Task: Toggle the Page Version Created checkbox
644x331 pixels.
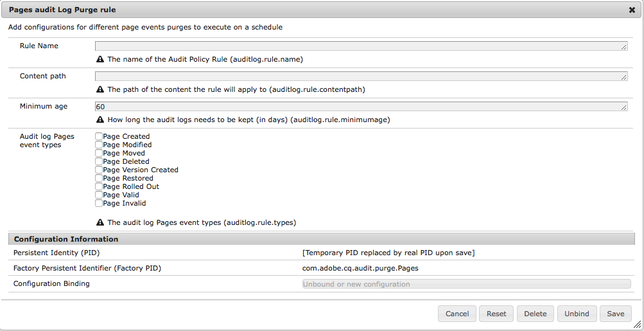Action: tap(99, 170)
